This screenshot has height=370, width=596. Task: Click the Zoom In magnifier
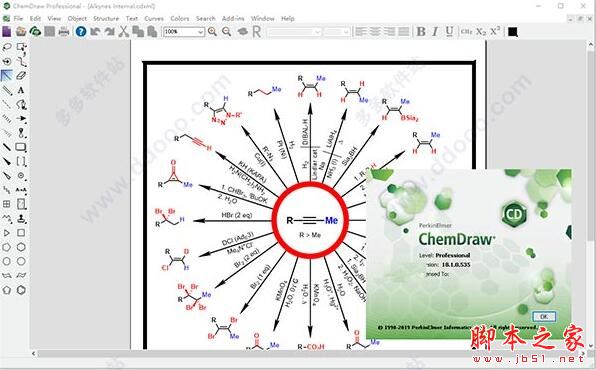click(212, 32)
